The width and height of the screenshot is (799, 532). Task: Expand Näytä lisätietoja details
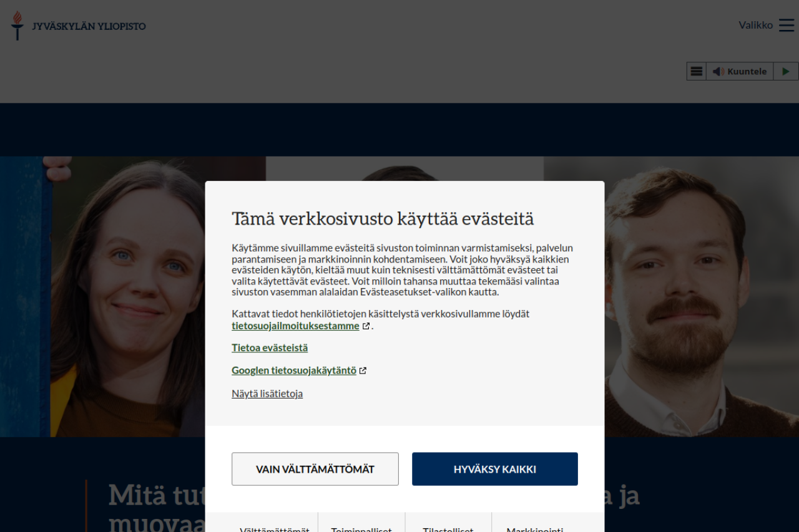pyautogui.click(x=267, y=394)
